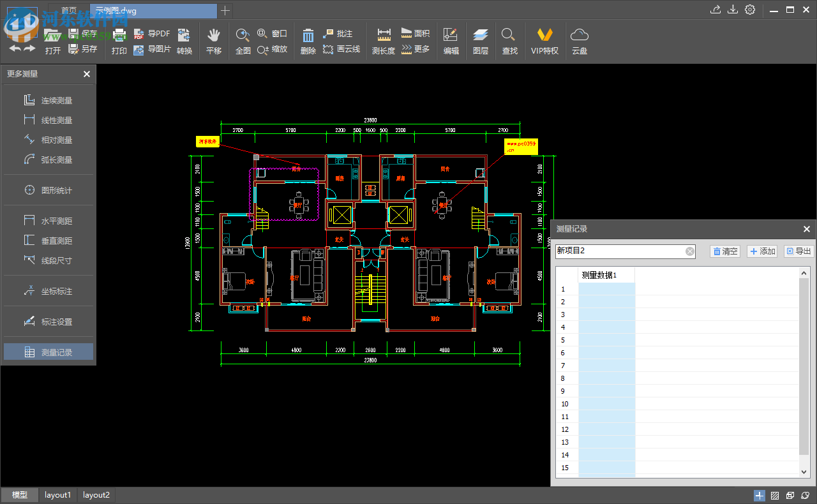Export drawing as PDF with 导PDF icon

tap(151, 33)
